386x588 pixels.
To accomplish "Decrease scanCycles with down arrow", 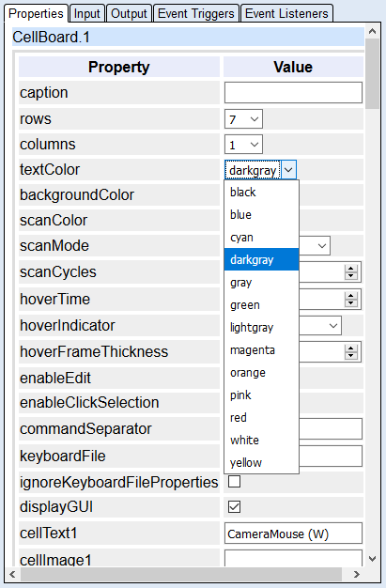I will pos(350,276).
